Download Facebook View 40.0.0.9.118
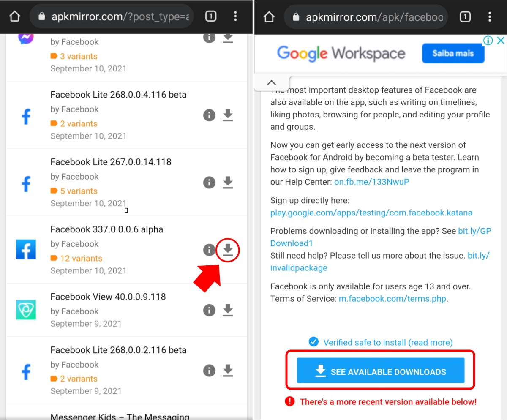This screenshot has width=507, height=420. pos(228,310)
